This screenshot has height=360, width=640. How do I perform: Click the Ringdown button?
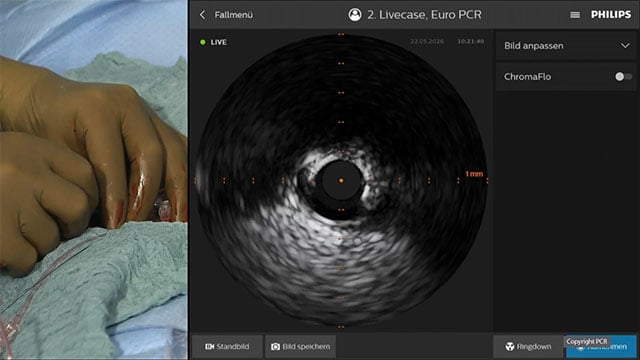tap(528, 347)
